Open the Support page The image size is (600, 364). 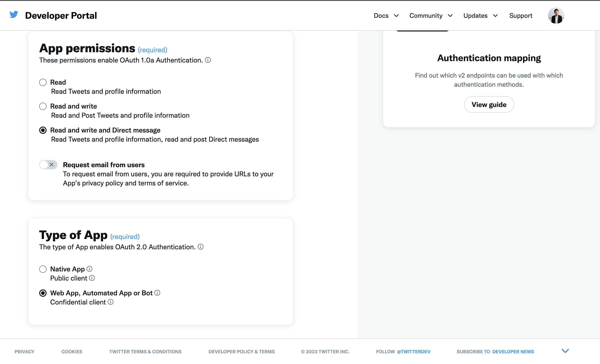click(x=521, y=16)
